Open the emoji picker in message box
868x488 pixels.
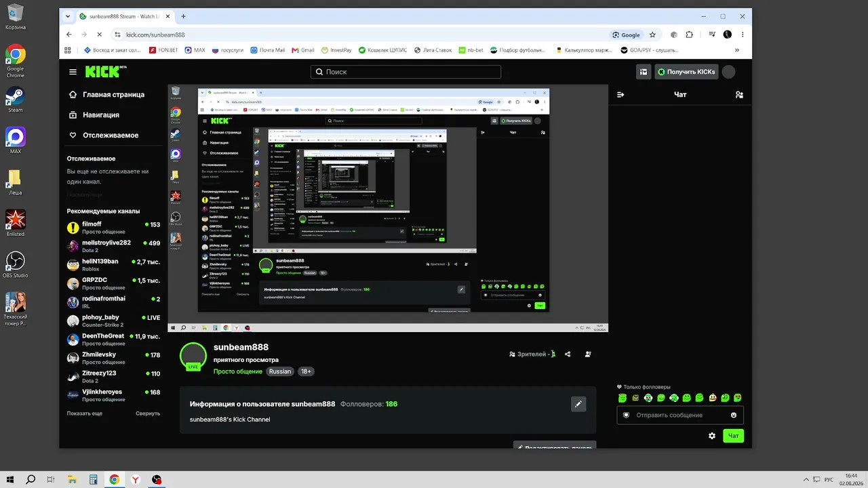pyautogui.click(x=734, y=415)
